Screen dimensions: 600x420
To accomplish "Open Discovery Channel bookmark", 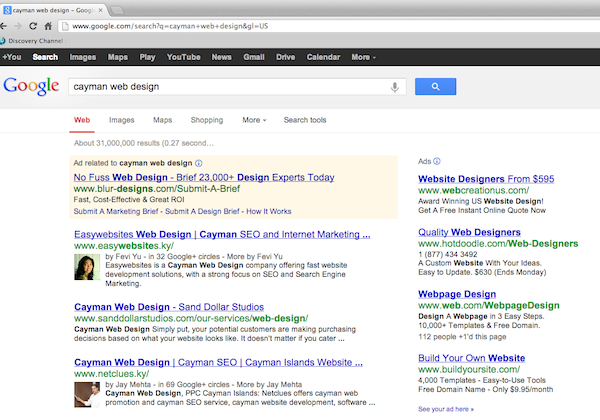I will [32, 41].
